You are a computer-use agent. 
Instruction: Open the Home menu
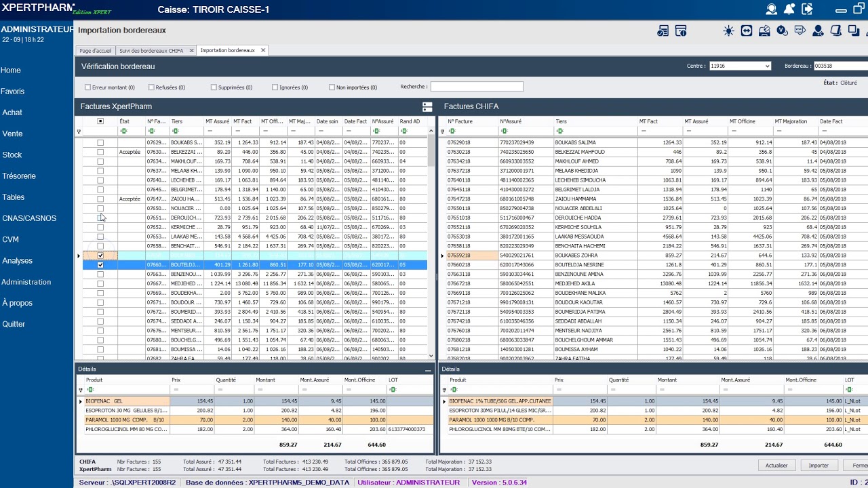pyautogui.click(x=11, y=70)
